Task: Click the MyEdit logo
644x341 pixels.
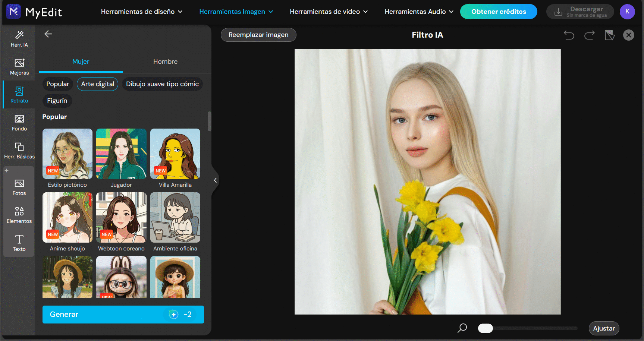Action: click(34, 12)
